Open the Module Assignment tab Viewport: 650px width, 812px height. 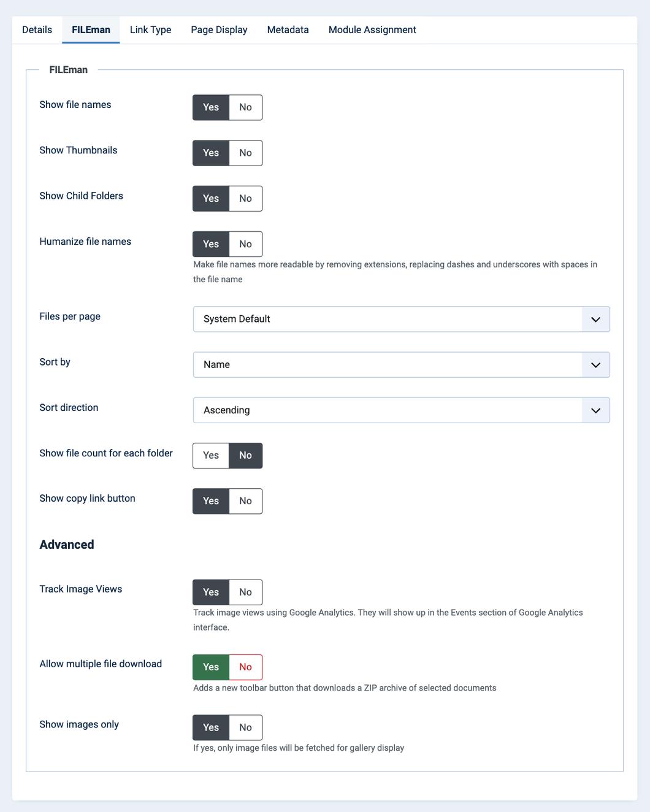[x=372, y=30]
